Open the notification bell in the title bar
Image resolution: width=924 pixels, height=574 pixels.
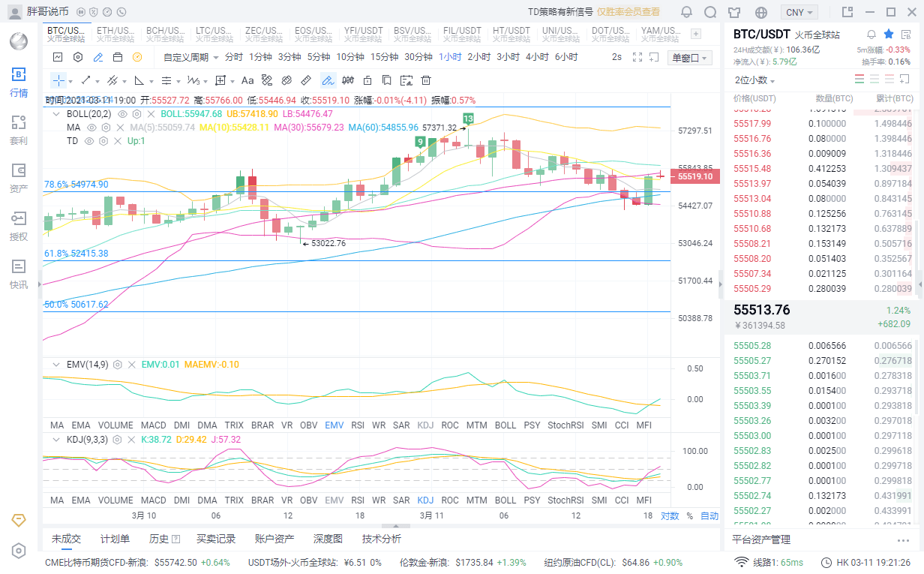point(686,12)
